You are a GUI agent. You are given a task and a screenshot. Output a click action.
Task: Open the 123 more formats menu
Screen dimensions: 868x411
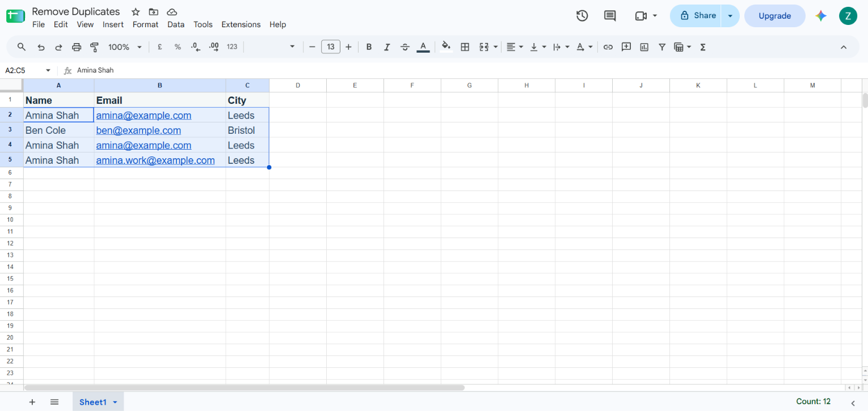[232, 47]
